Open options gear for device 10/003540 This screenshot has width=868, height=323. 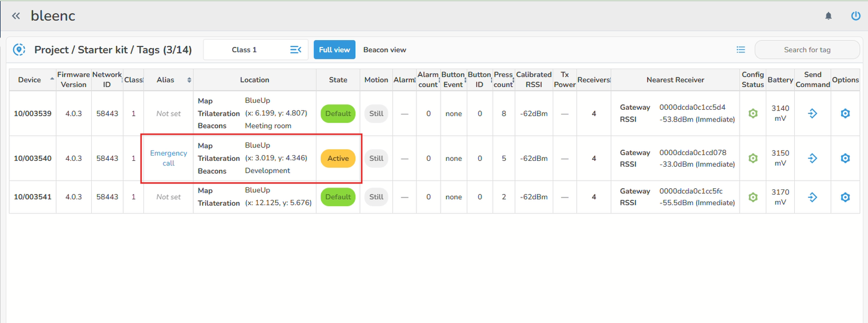click(845, 159)
